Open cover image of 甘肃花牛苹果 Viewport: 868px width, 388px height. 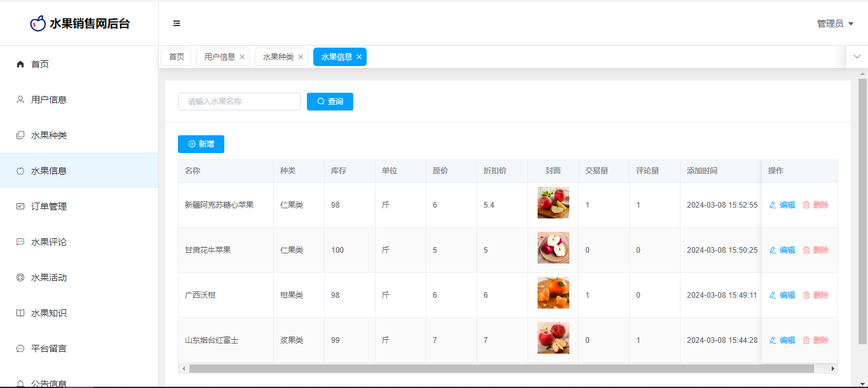coord(553,248)
